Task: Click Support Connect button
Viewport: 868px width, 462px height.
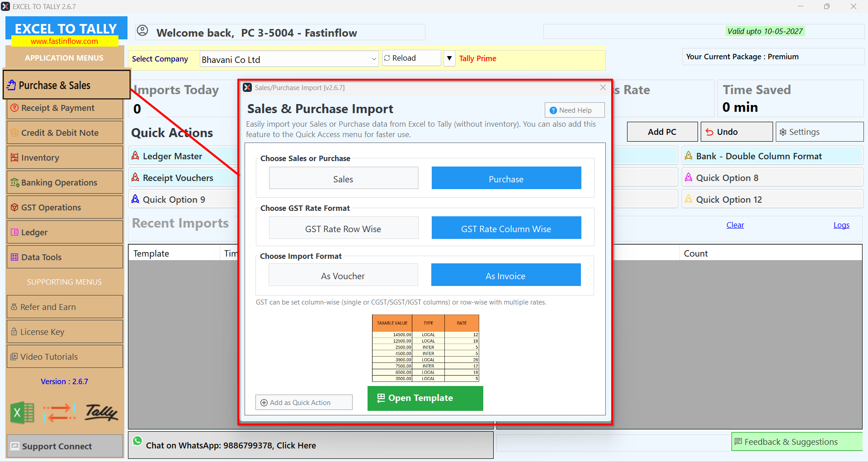Action: click(65, 446)
